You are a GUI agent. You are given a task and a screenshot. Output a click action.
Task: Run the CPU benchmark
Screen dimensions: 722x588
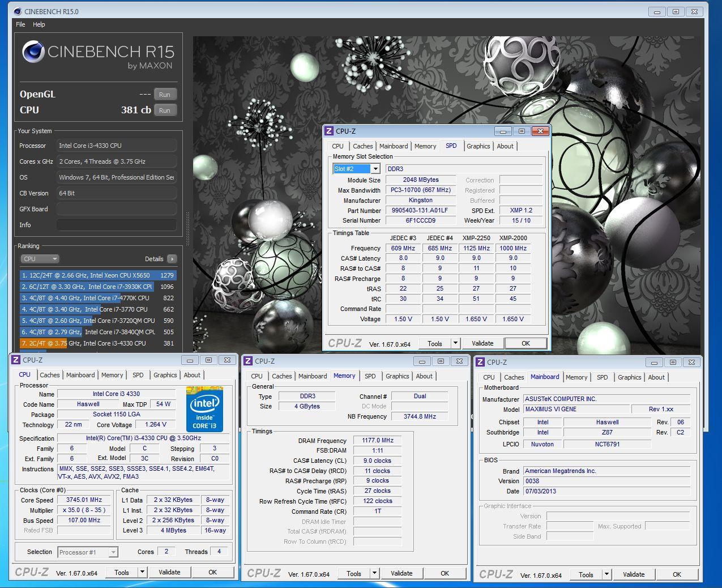pyautogui.click(x=165, y=110)
